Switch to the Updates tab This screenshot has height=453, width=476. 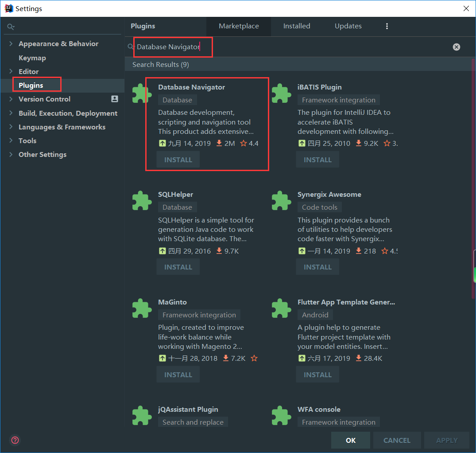348,26
